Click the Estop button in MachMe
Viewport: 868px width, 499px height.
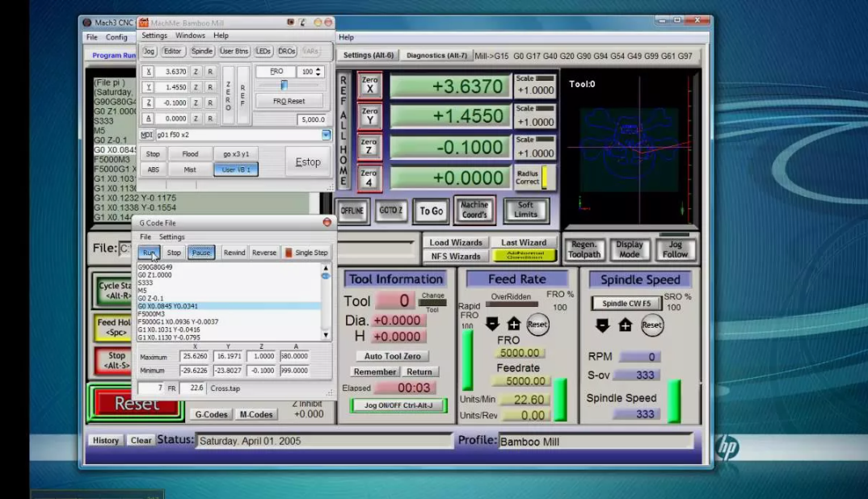pos(308,161)
